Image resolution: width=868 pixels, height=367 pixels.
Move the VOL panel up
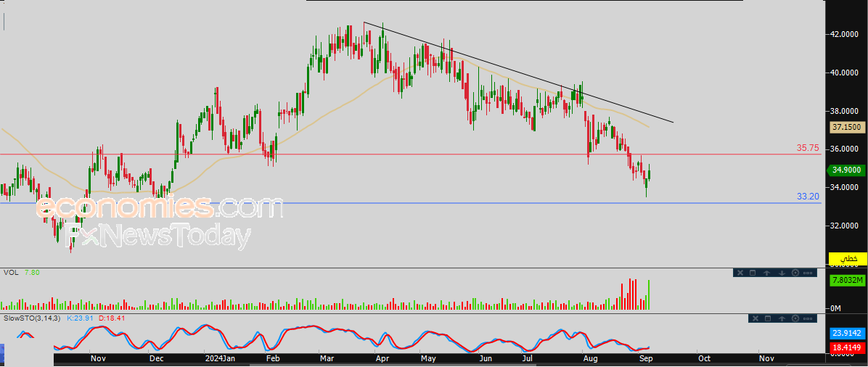[x=766, y=273]
